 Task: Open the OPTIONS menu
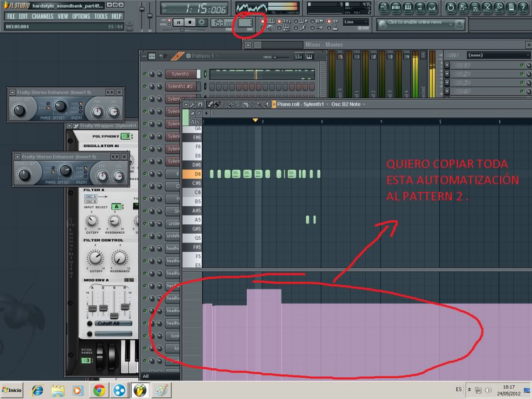click(x=81, y=16)
